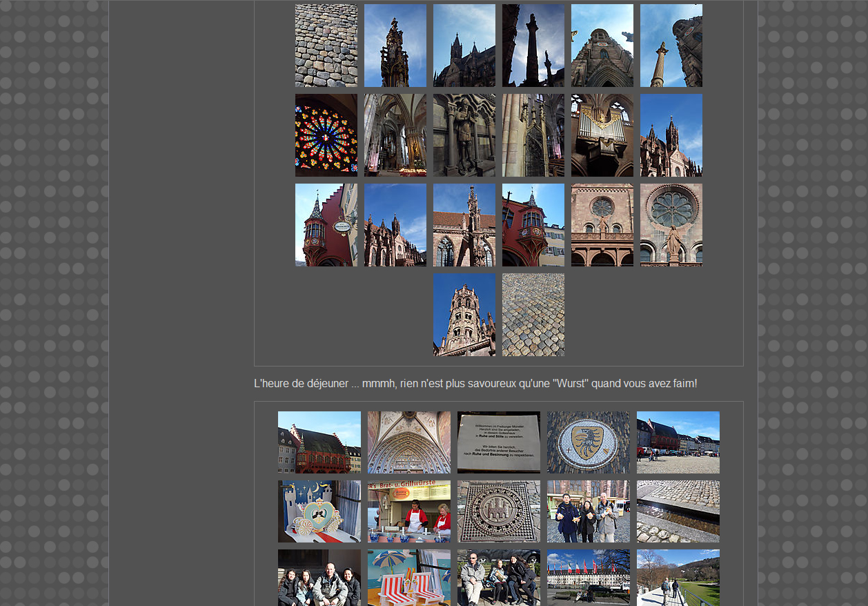The height and width of the screenshot is (606, 868).
Task: View the stone water channel photo
Action: tap(678, 511)
